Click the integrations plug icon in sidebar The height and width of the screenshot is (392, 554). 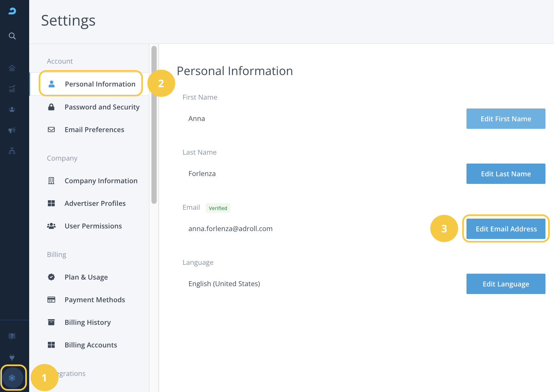click(x=12, y=357)
